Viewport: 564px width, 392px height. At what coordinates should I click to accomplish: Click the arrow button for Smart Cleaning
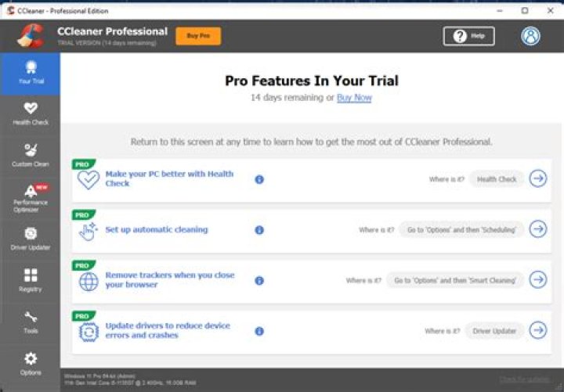click(x=538, y=280)
